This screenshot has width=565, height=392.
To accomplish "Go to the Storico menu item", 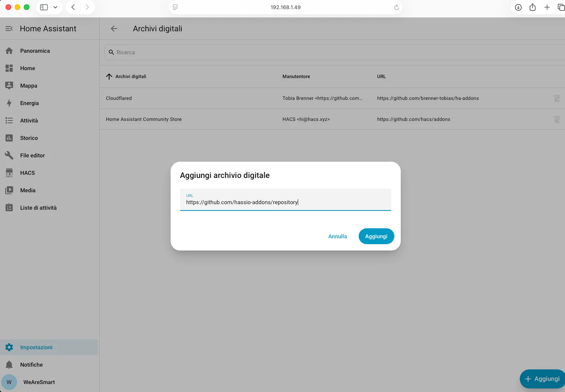I will tap(49, 138).
